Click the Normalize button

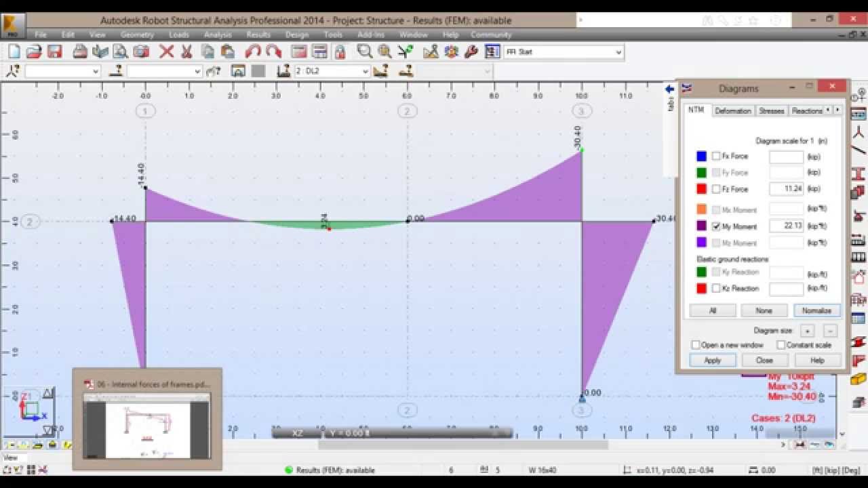click(x=817, y=310)
